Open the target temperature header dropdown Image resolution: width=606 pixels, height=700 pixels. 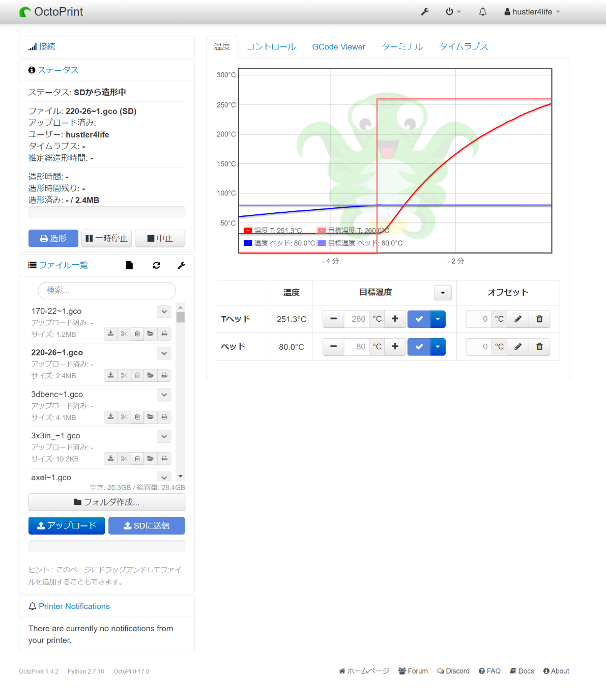443,293
